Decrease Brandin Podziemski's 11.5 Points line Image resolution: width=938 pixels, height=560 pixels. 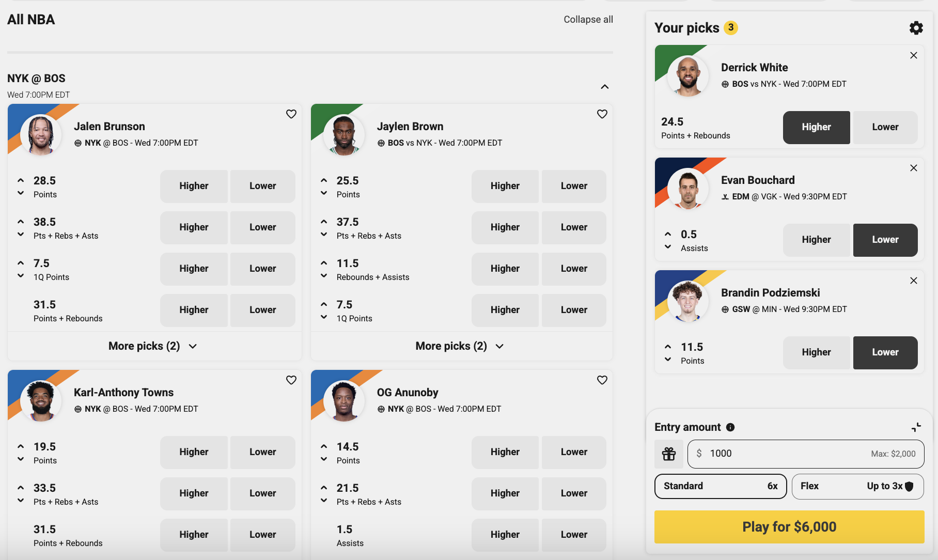(668, 360)
